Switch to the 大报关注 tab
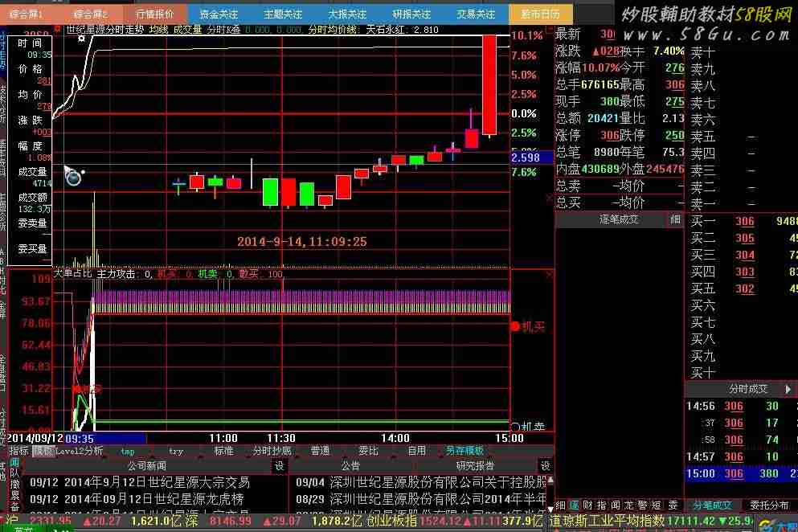The image size is (798, 532). [x=347, y=14]
